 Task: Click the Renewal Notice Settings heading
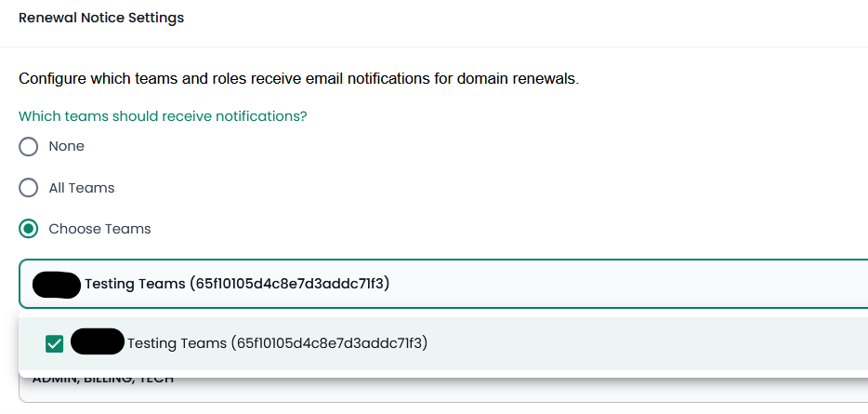[101, 18]
